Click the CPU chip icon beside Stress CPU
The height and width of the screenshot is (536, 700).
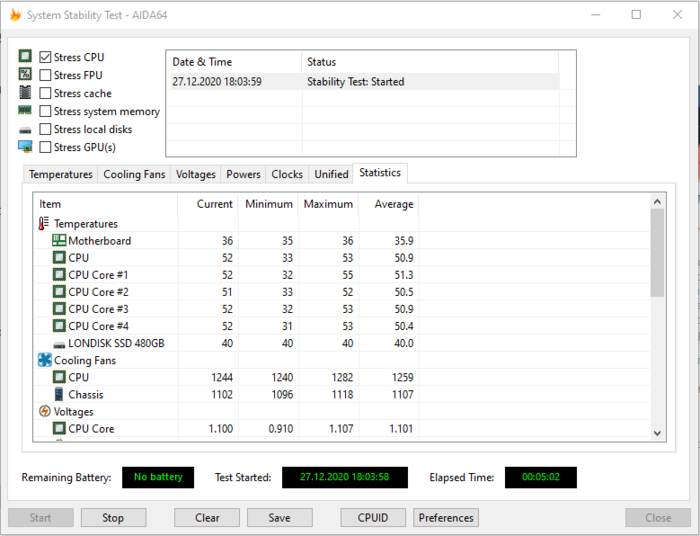[25, 56]
